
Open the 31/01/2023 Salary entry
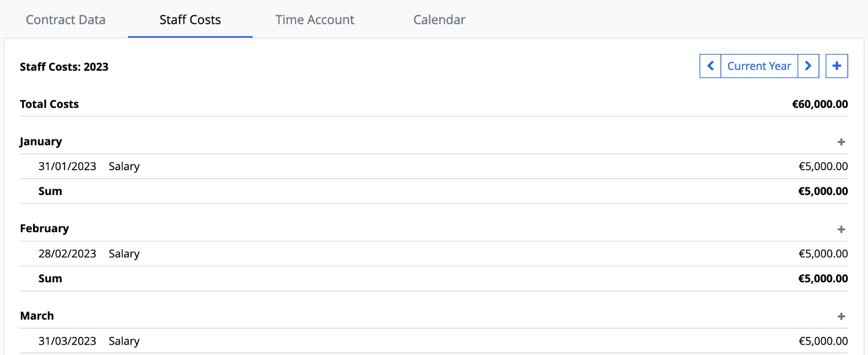(434, 166)
